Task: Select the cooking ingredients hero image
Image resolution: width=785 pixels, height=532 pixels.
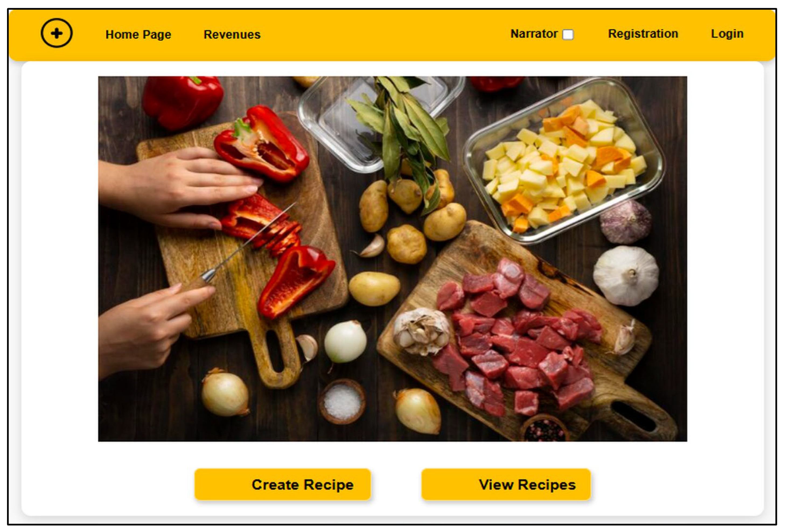Action: [393, 259]
